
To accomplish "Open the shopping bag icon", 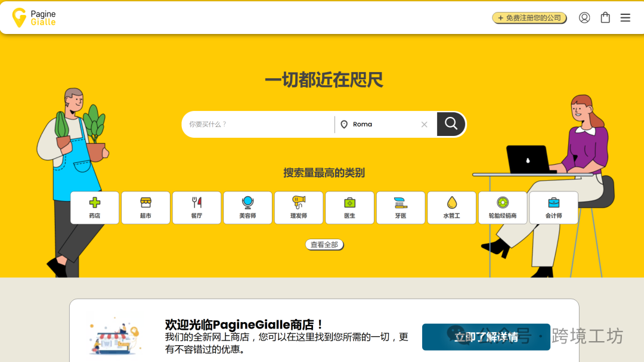I will coord(605,18).
